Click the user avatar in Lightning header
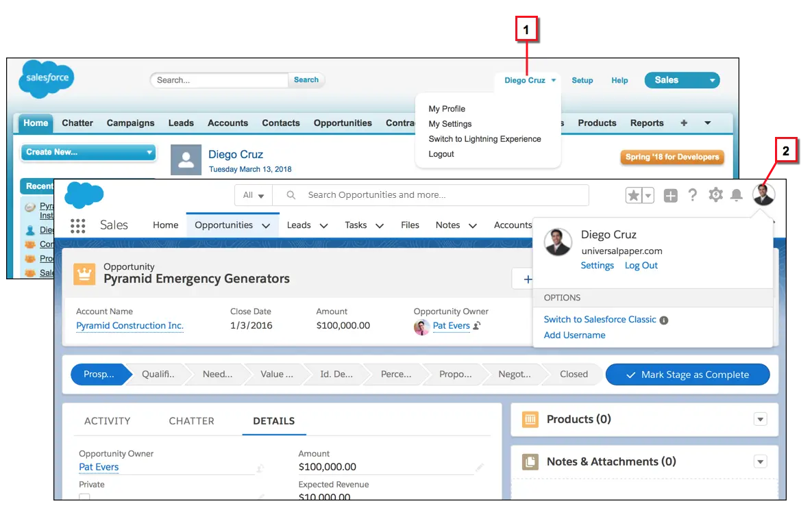This screenshot has width=812, height=521. [763, 194]
